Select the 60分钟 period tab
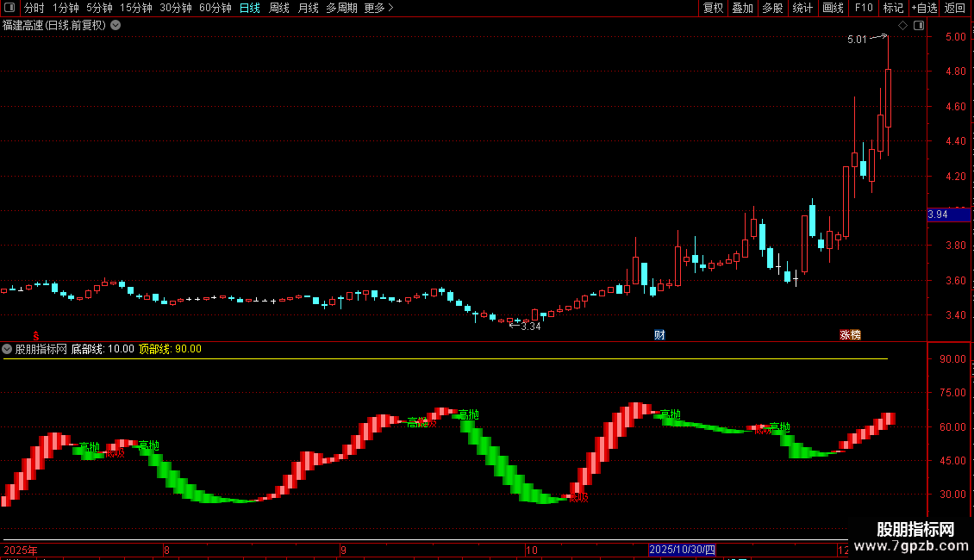This screenshot has width=974, height=560. (215, 8)
